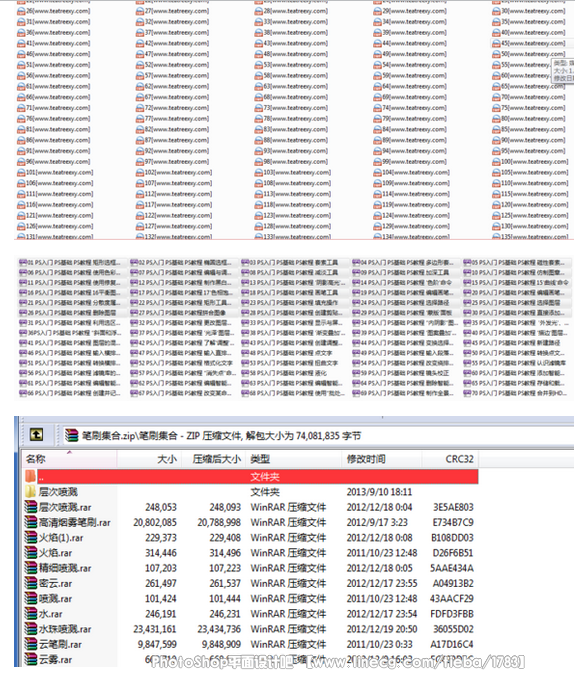
Task: Click the archive icon beside 密云.rar
Action: (31, 583)
